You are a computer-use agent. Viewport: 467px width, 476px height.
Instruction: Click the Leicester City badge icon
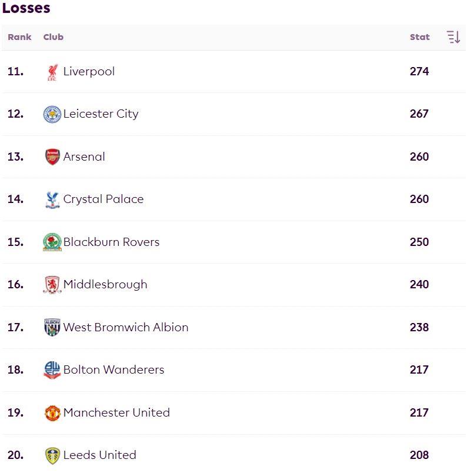point(52,115)
